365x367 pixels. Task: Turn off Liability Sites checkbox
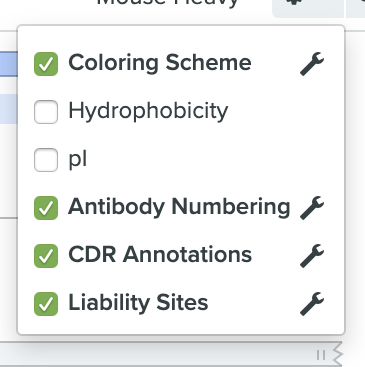pos(46,304)
